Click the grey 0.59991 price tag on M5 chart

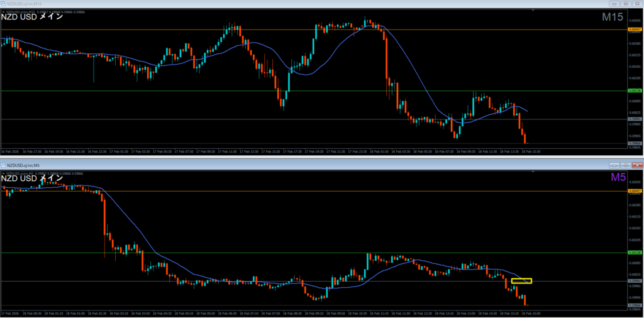[x=633, y=281]
